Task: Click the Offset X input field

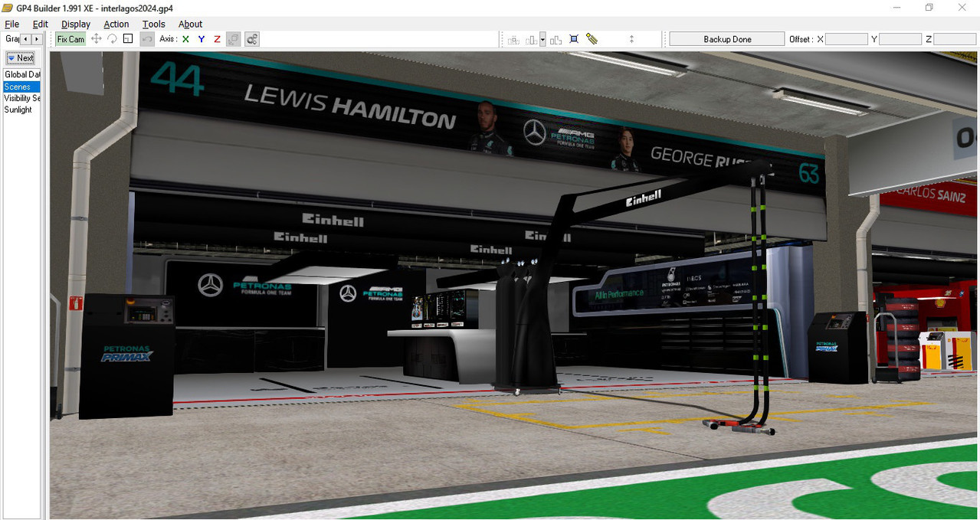Action: (x=847, y=39)
